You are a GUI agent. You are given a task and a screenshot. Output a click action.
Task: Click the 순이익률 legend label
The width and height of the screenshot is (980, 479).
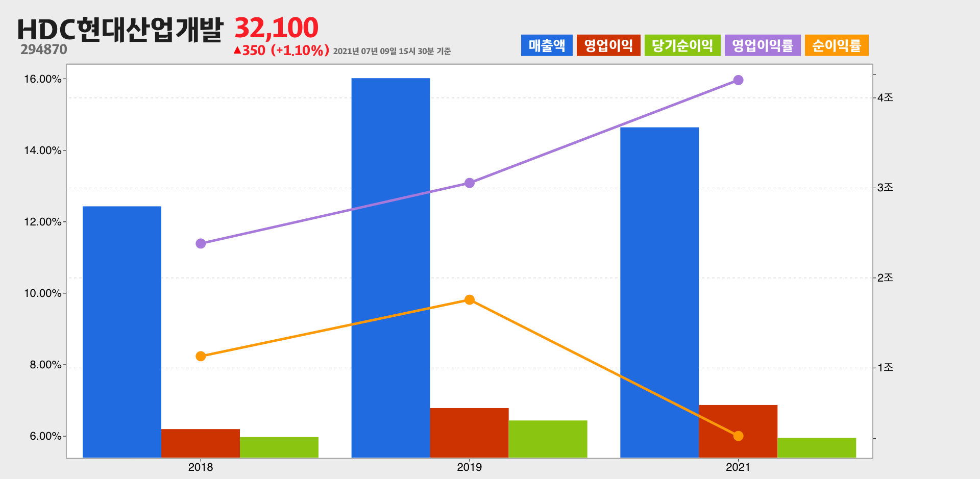pos(837,45)
